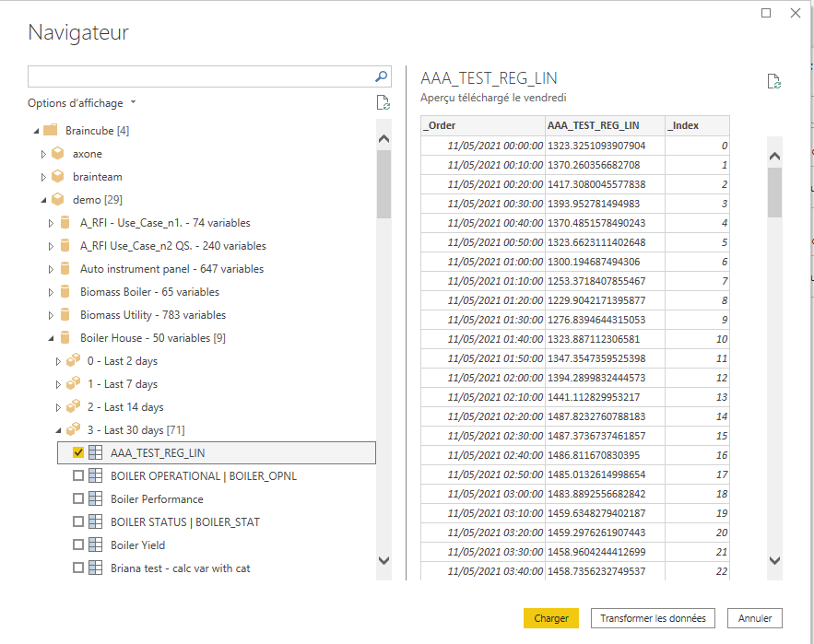Click the demo cube icon
This screenshot has height=644, width=814.
point(58,199)
